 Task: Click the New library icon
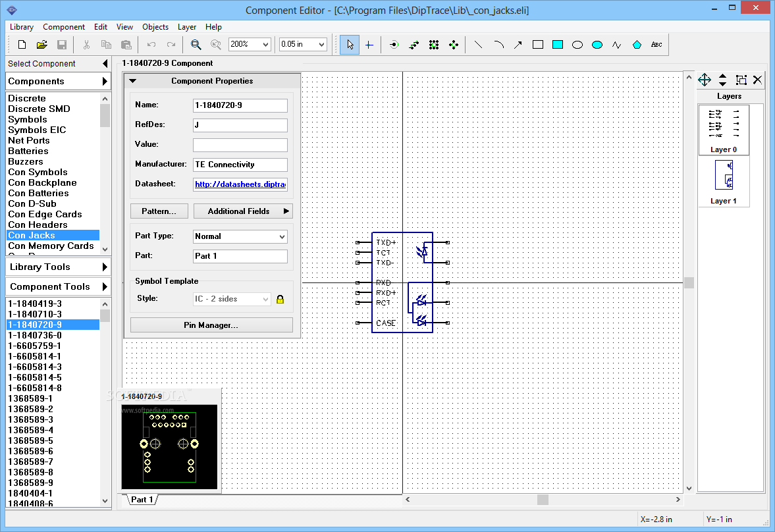coord(22,45)
